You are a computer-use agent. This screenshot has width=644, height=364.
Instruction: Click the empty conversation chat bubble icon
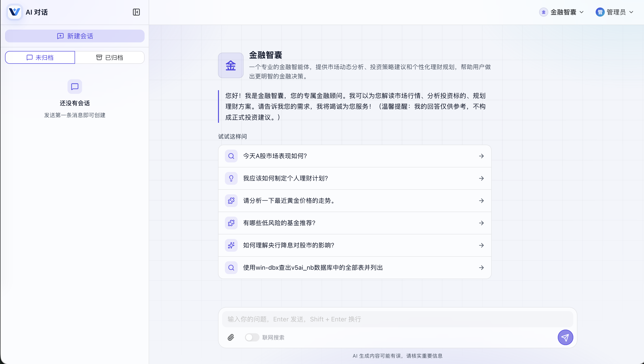point(75,87)
